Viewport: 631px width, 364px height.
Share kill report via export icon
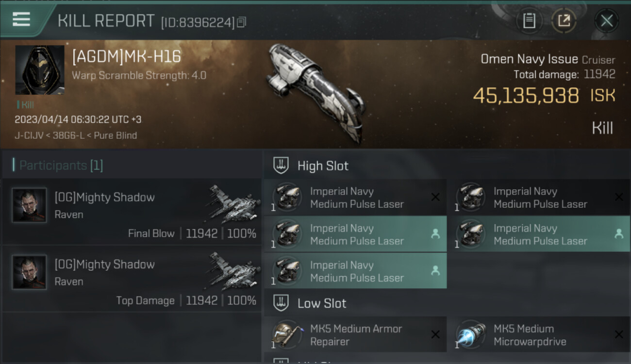564,20
